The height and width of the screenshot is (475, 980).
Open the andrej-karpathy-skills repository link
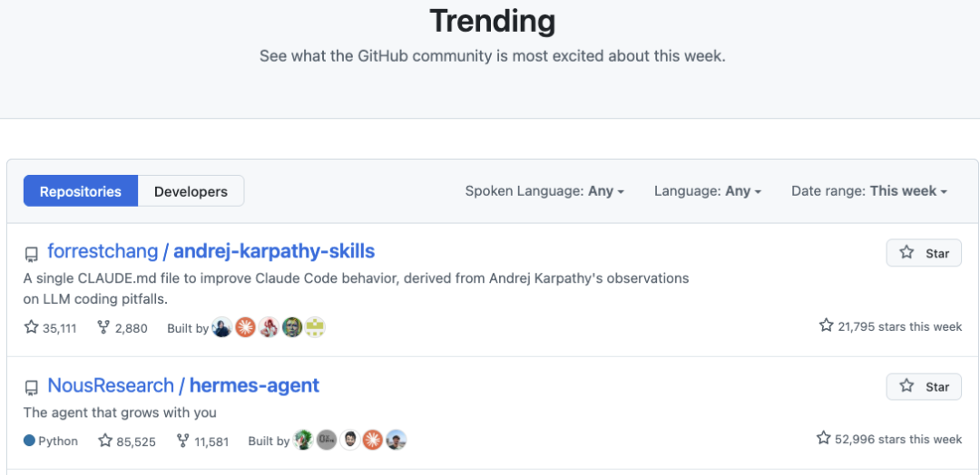coord(273,251)
